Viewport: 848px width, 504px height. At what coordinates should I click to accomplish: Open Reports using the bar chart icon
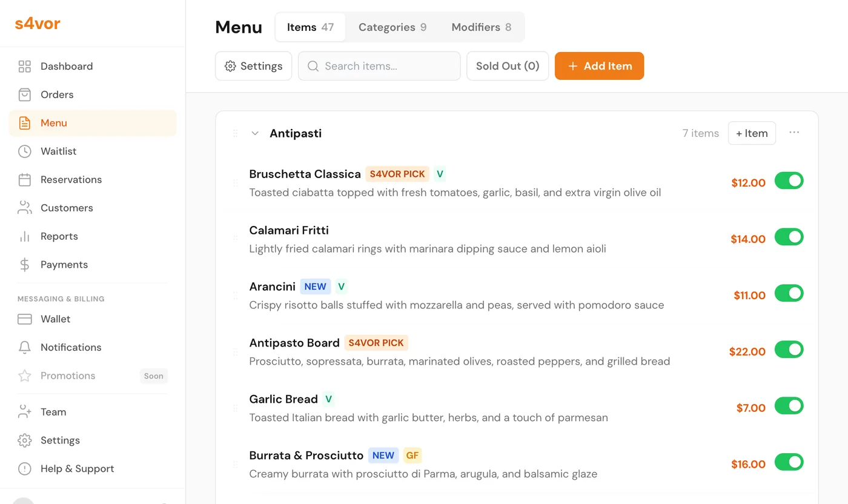click(24, 236)
